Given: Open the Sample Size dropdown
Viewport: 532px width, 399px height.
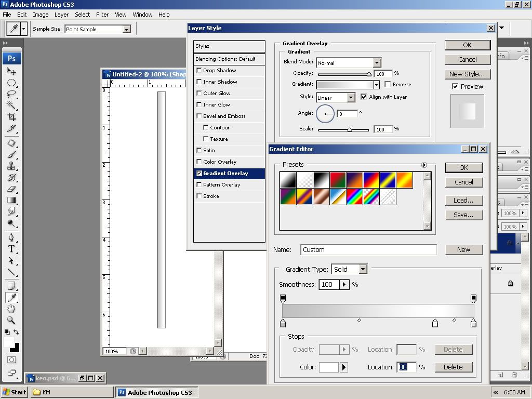Looking at the screenshot, I should [x=127, y=29].
